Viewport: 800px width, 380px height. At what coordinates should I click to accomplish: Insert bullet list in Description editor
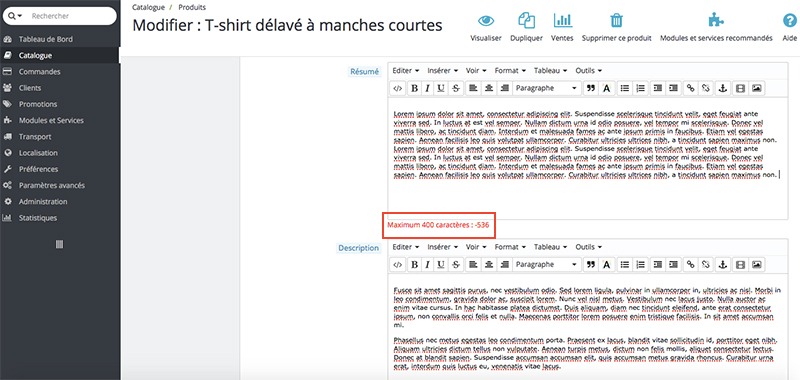tap(624, 264)
